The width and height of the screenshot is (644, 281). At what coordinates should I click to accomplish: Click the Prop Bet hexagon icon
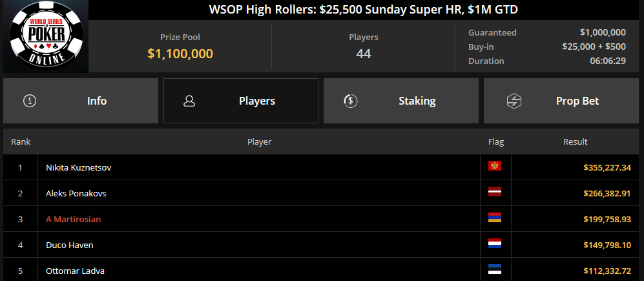click(x=514, y=101)
